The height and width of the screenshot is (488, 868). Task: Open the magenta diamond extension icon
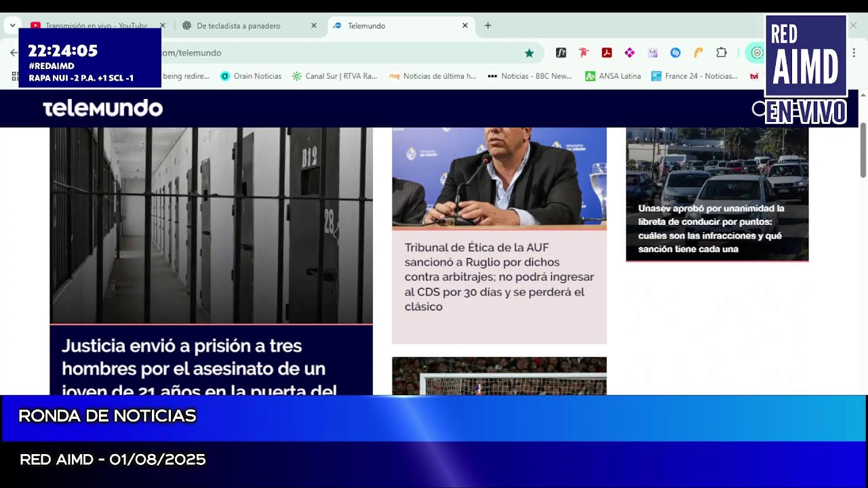[629, 53]
